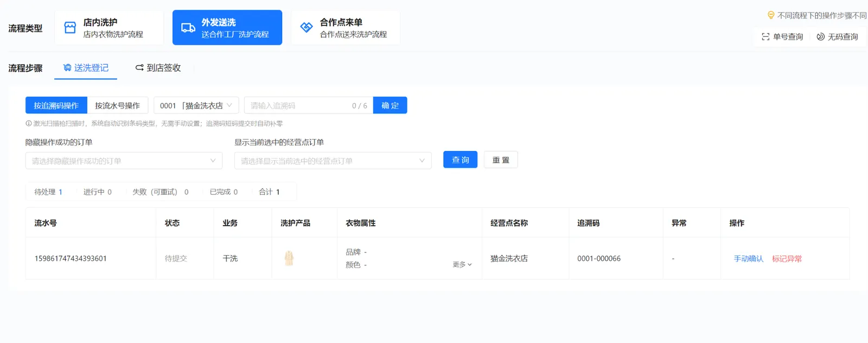Focus the 请输入追溯码 input field
The image size is (868, 343).
[x=309, y=105]
